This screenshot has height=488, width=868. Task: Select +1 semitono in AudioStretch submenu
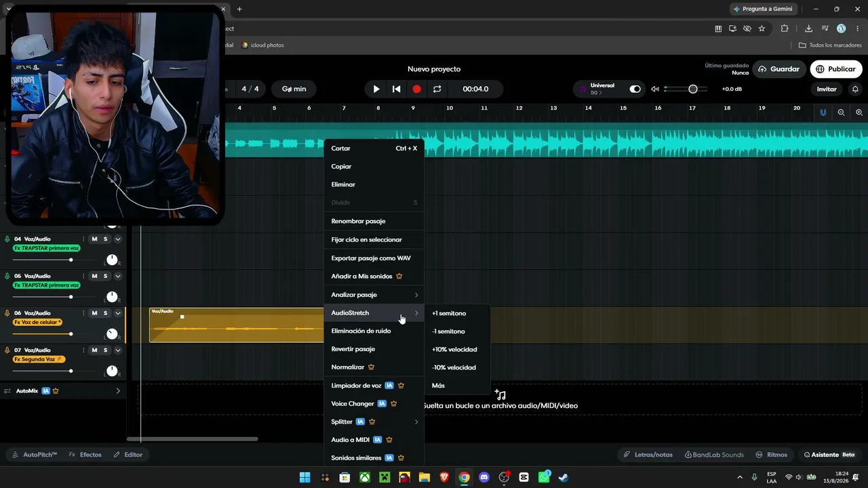(x=457, y=313)
